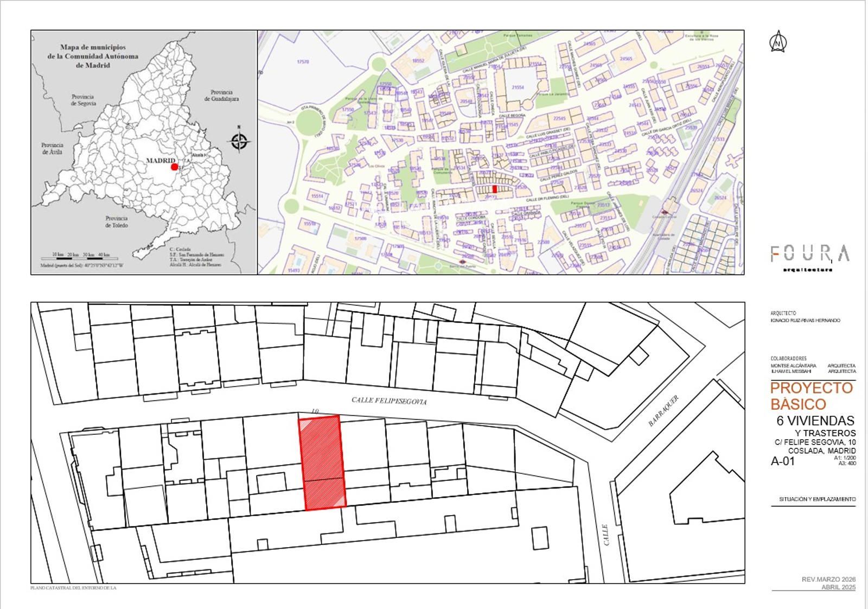The image size is (868, 609).
Task: Click the Provincia de Toledo label
Action: pyautogui.click(x=117, y=221)
